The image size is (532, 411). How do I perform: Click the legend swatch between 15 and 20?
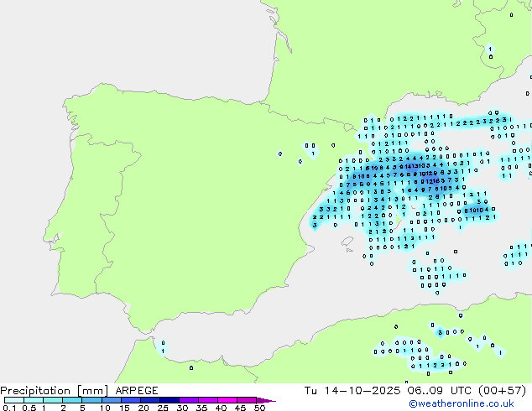click(130, 400)
